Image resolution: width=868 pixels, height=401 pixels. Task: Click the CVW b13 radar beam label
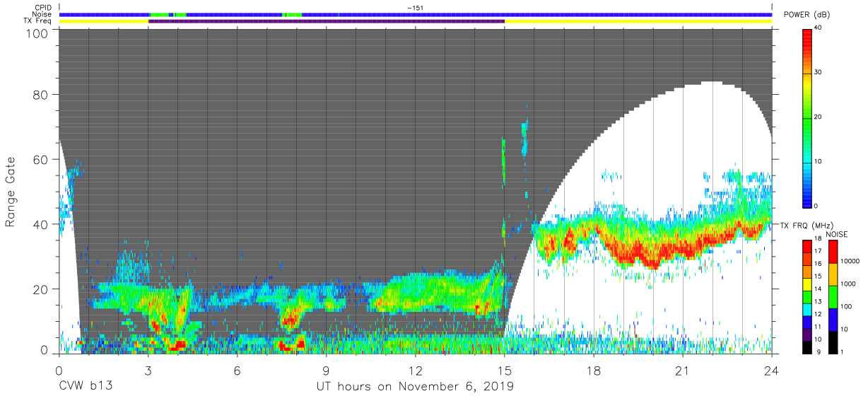pos(86,387)
